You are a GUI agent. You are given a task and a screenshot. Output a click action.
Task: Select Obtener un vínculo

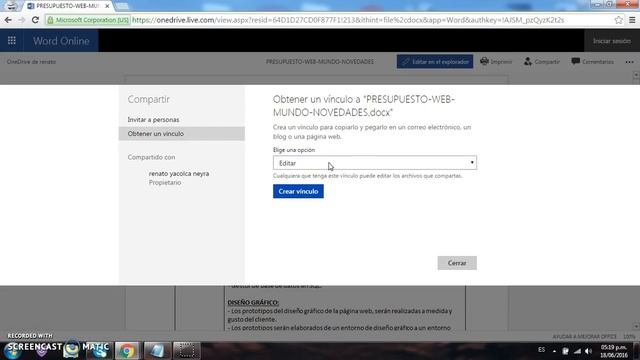pos(182,133)
